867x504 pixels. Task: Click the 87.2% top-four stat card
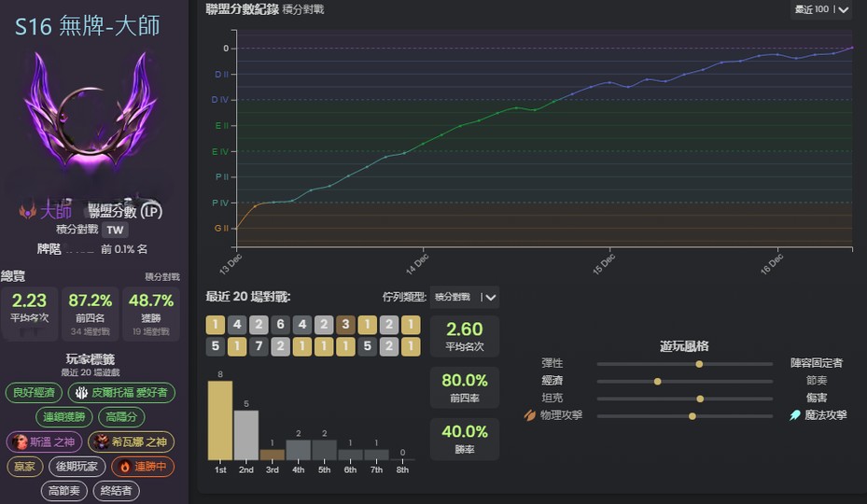click(91, 312)
